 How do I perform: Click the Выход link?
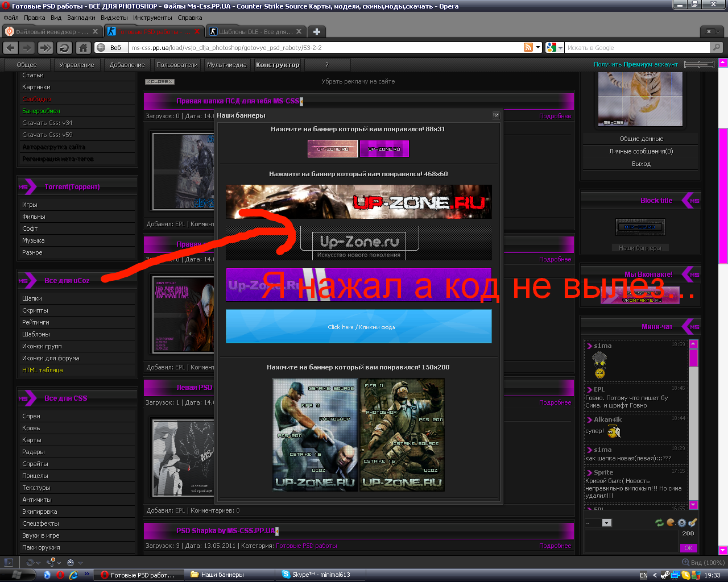(641, 164)
